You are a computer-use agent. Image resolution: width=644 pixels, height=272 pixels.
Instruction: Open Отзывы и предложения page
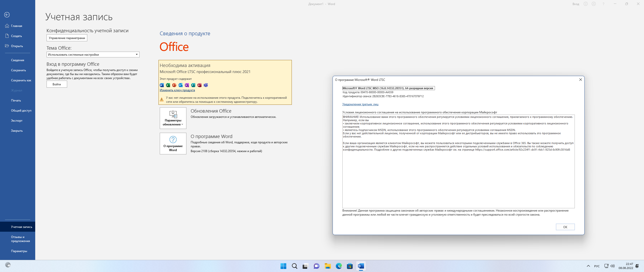coord(18,239)
